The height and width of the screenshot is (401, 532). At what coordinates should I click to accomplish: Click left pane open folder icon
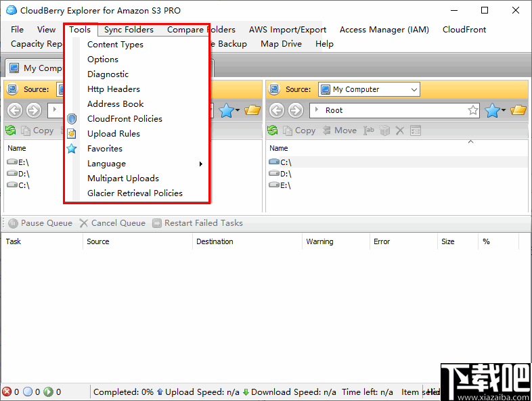(x=252, y=110)
